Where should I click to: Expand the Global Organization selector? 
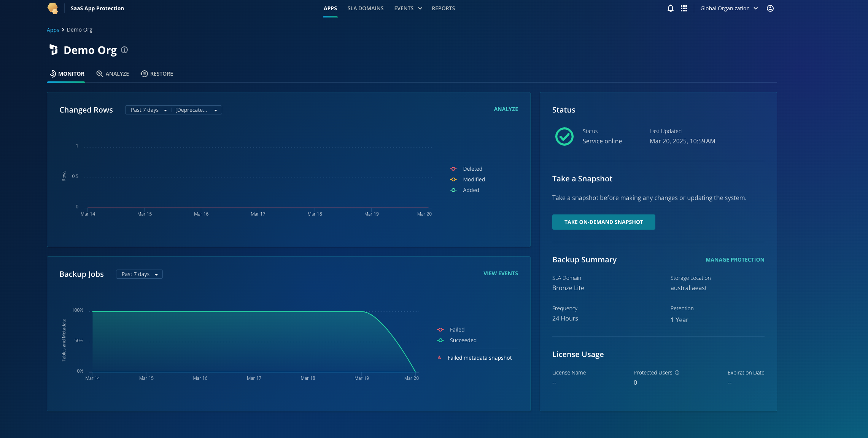729,8
